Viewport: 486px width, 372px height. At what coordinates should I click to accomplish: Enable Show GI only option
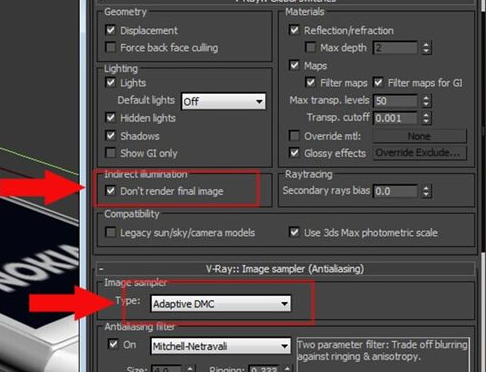click(x=110, y=153)
